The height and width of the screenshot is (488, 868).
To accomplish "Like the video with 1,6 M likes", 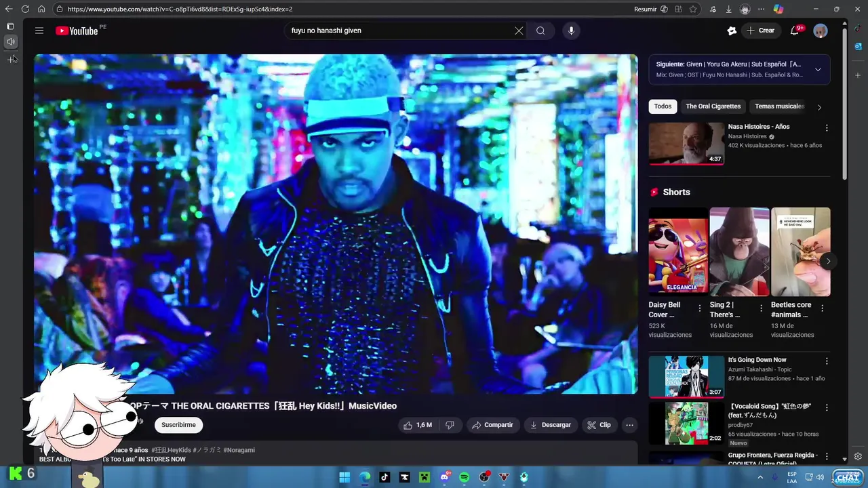I will tap(417, 425).
